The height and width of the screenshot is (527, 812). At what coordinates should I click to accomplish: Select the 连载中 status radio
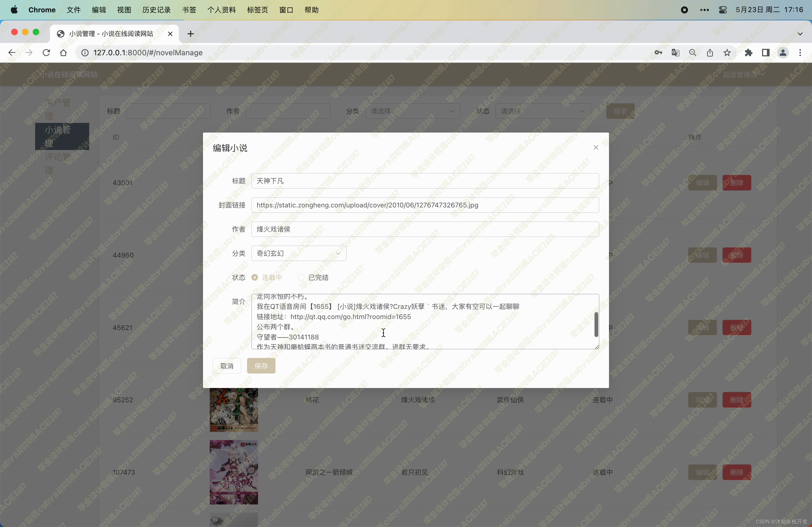tap(255, 277)
